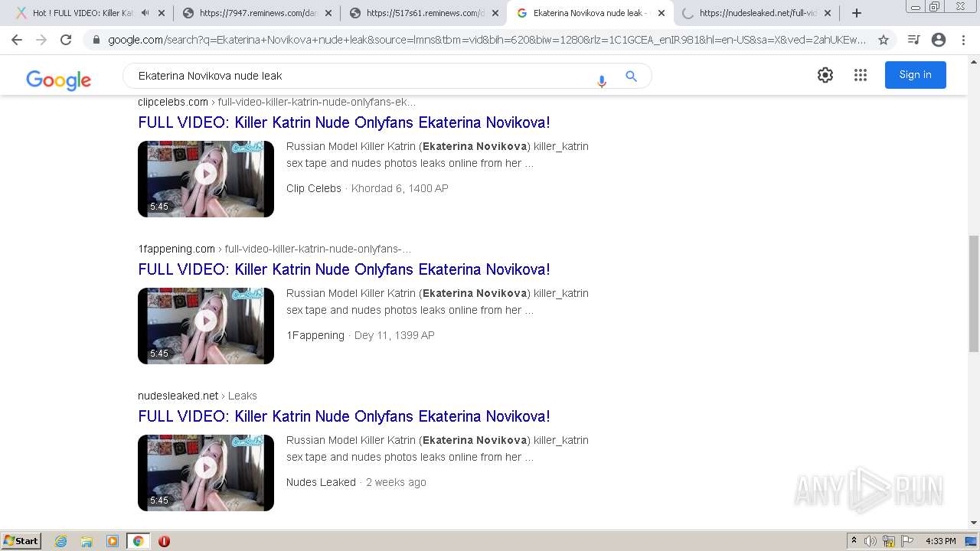980x551 pixels.
Task: Click the "Khordad 6, 1400 AP" date text
Action: coord(400,188)
